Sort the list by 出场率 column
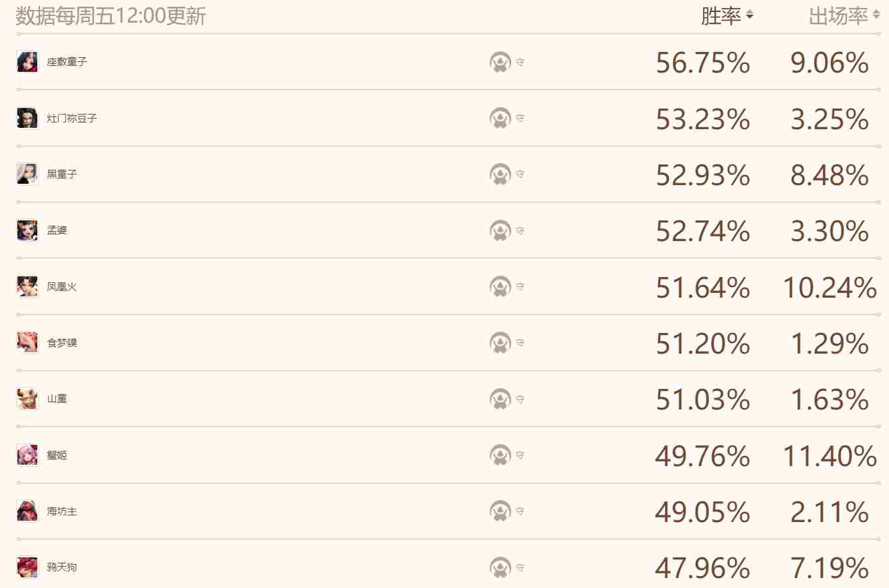Viewport: 889px width, 588px height. (844, 16)
